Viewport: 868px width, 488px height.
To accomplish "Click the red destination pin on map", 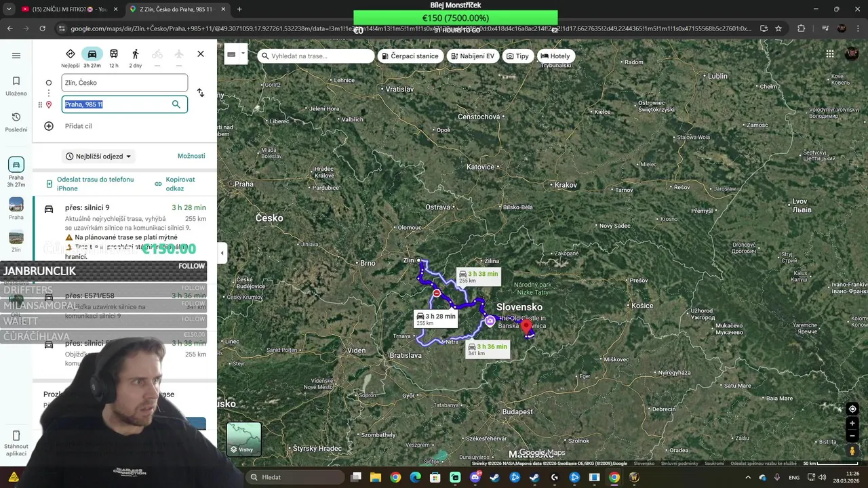I will (x=526, y=327).
